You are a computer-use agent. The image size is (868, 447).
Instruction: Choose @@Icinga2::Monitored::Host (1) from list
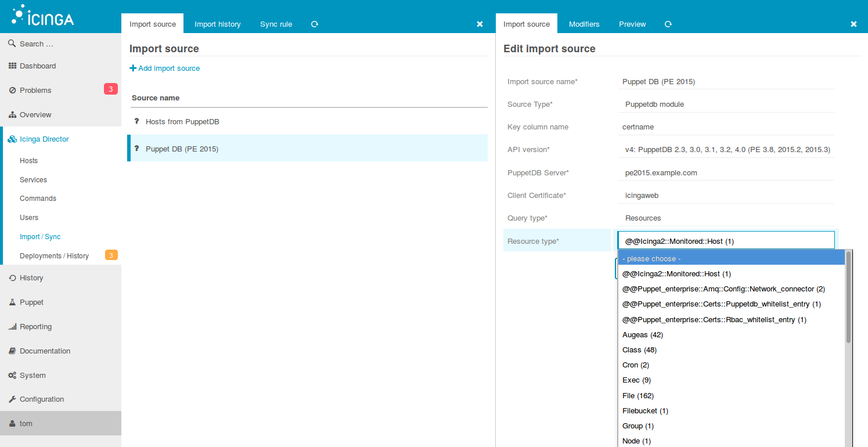tap(731, 273)
